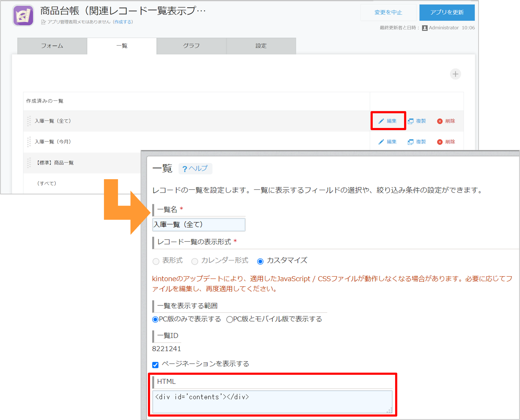The image size is (520, 420).
Task: Click the drag handle of 入庫一覧（全て）row
Action: pyautogui.click(x=29, y=121)
